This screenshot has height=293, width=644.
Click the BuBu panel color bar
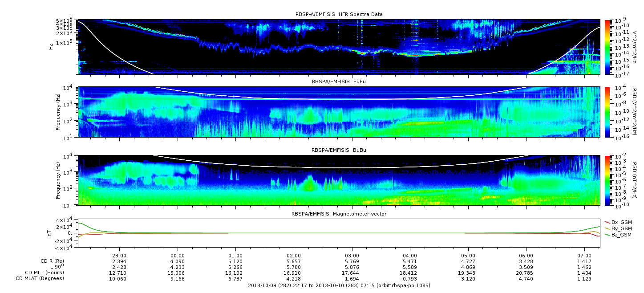tap(607, 180)
